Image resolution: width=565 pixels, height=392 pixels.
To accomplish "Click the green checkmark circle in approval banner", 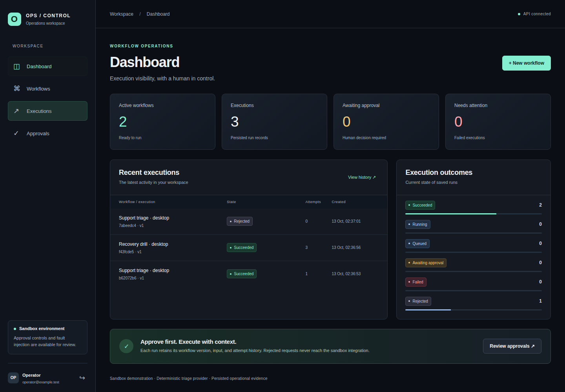I will coord(126,346).
